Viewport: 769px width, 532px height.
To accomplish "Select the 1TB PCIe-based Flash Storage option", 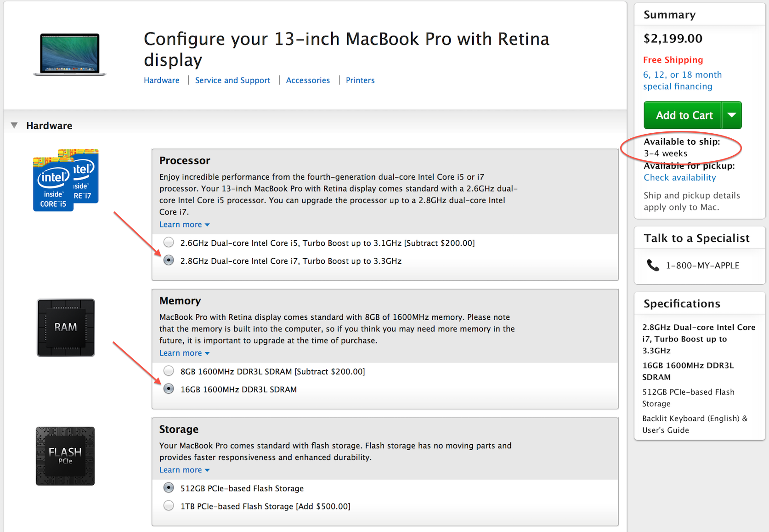I will [169, 506].
